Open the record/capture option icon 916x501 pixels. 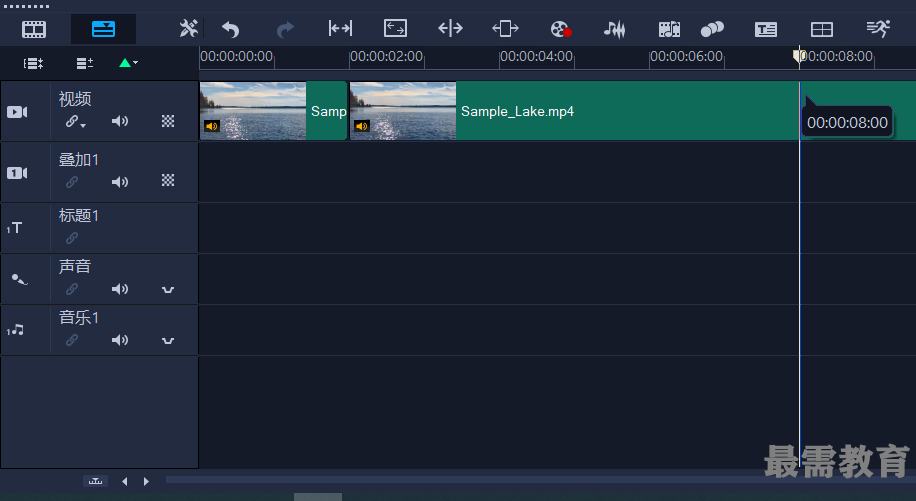coord(561,29)
